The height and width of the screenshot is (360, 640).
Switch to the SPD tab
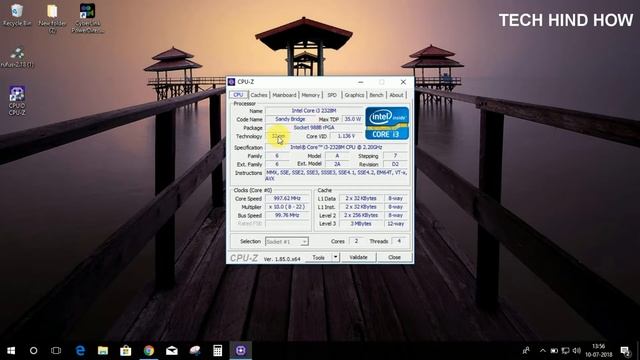332,95
